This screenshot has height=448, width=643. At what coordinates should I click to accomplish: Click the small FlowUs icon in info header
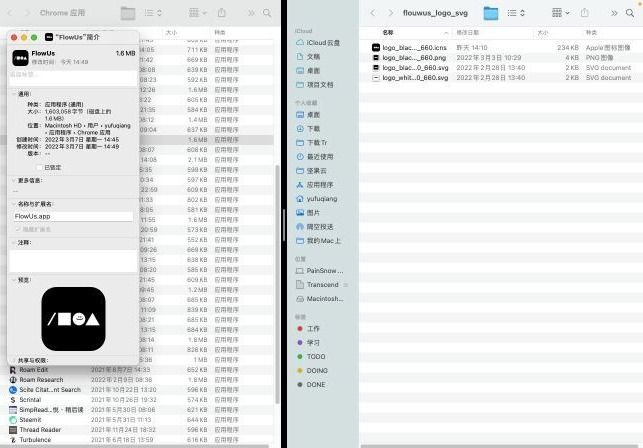(20, 58)
